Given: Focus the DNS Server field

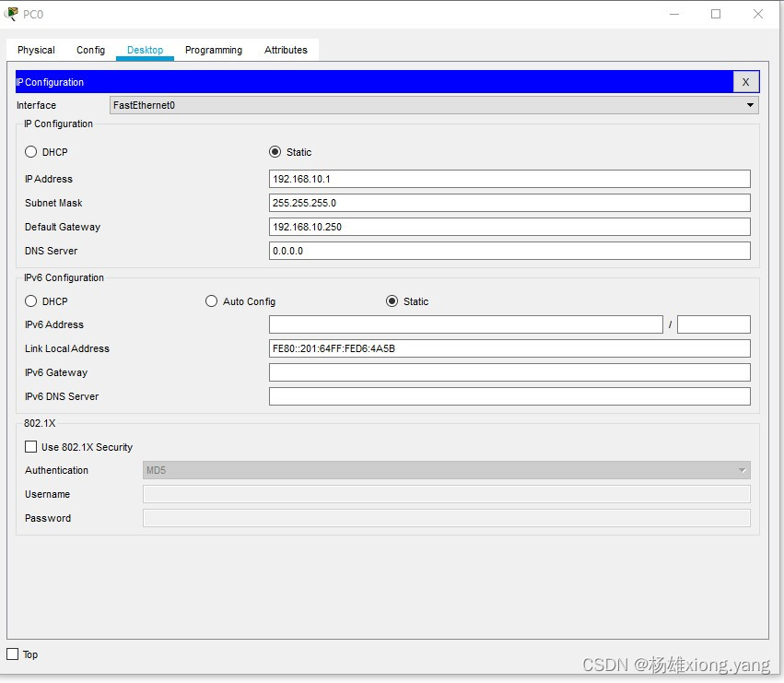Looking at the screenshot, I should coord(509,251).
